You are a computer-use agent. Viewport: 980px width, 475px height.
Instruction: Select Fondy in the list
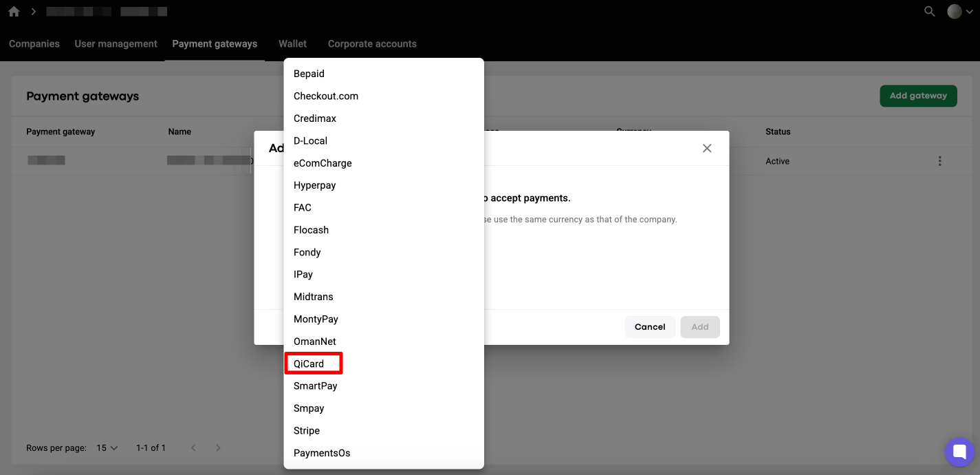(x=384, y=252)
